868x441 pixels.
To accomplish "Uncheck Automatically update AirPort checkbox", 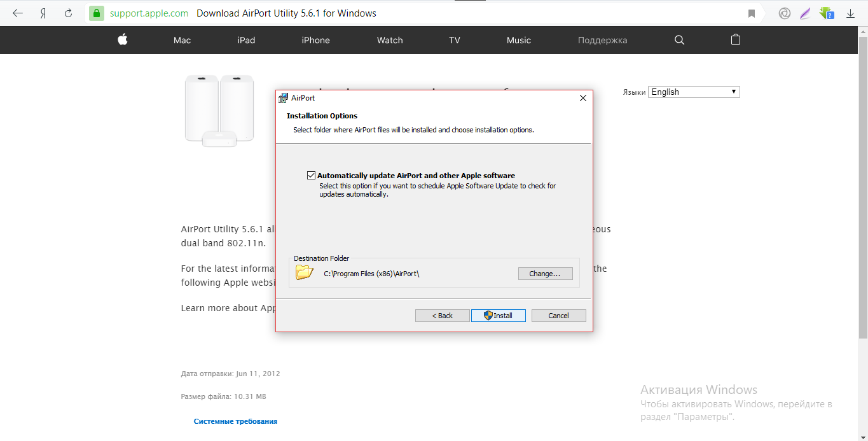I will (311, 176).
